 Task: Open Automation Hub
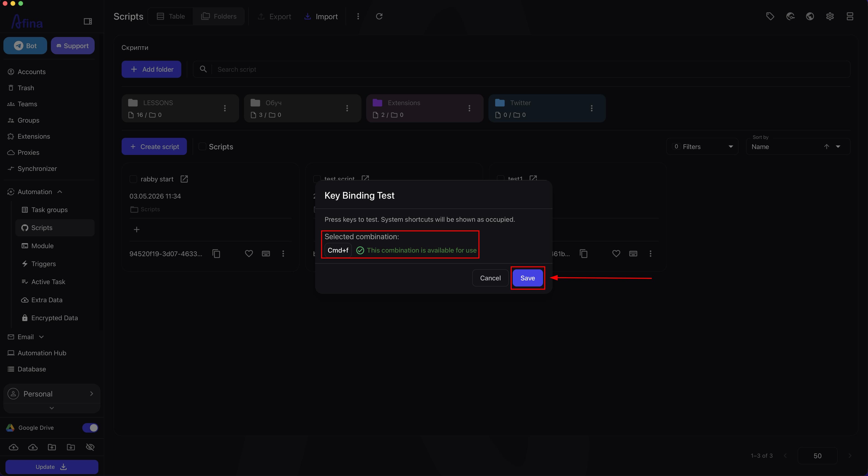point(42,353)
